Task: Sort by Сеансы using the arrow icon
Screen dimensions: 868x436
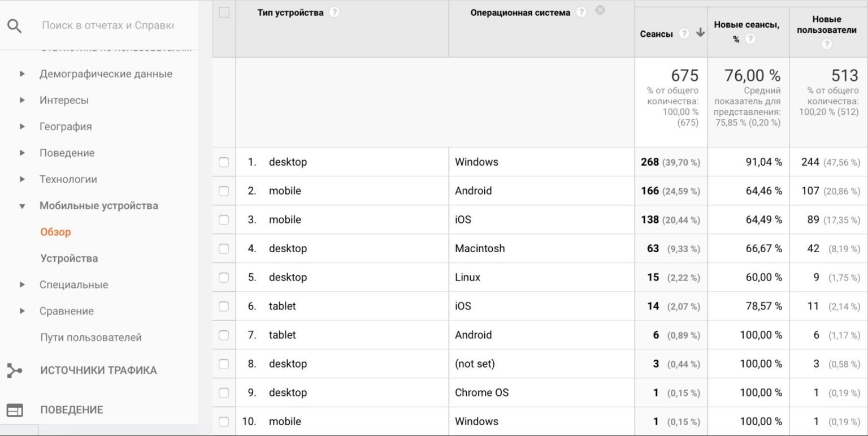Action: point(700,33)
